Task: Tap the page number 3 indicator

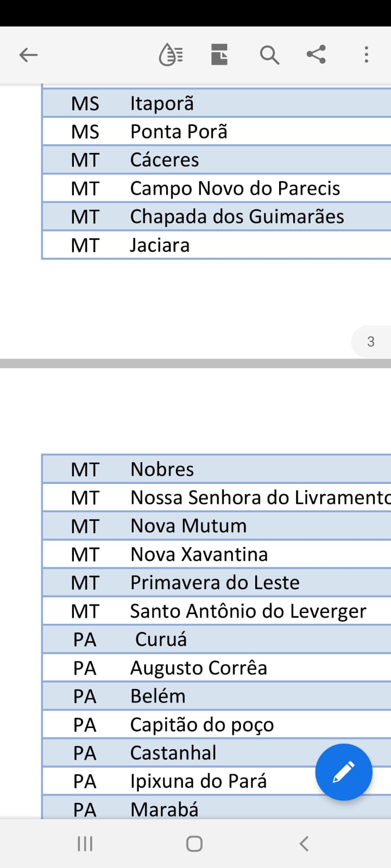Action: click(x=371, y=341)
